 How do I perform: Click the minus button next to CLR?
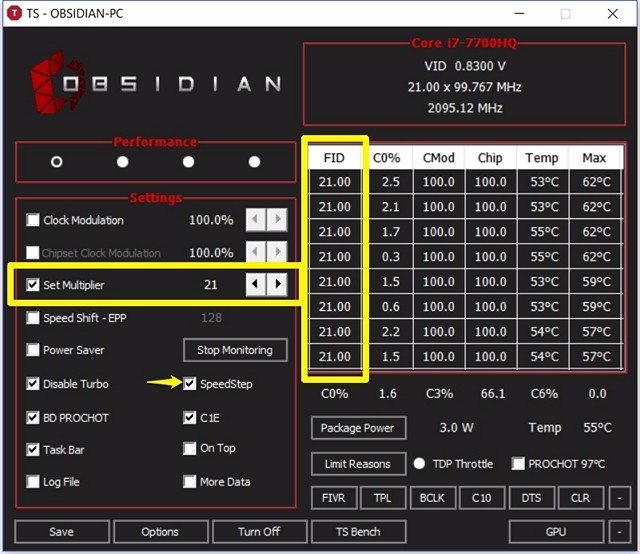[621, 497]
